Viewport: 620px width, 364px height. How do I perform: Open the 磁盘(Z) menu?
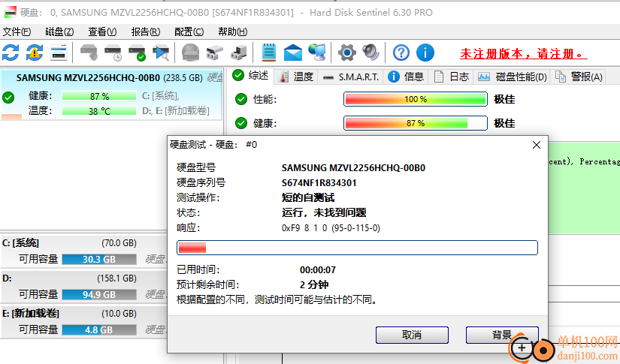pyautogui.click(x=59, y=32)
